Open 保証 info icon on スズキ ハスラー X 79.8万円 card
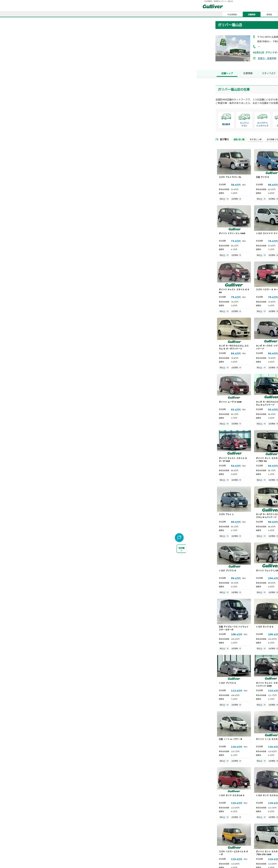Viewport: 278px width, 868px height. click(261, 312)
